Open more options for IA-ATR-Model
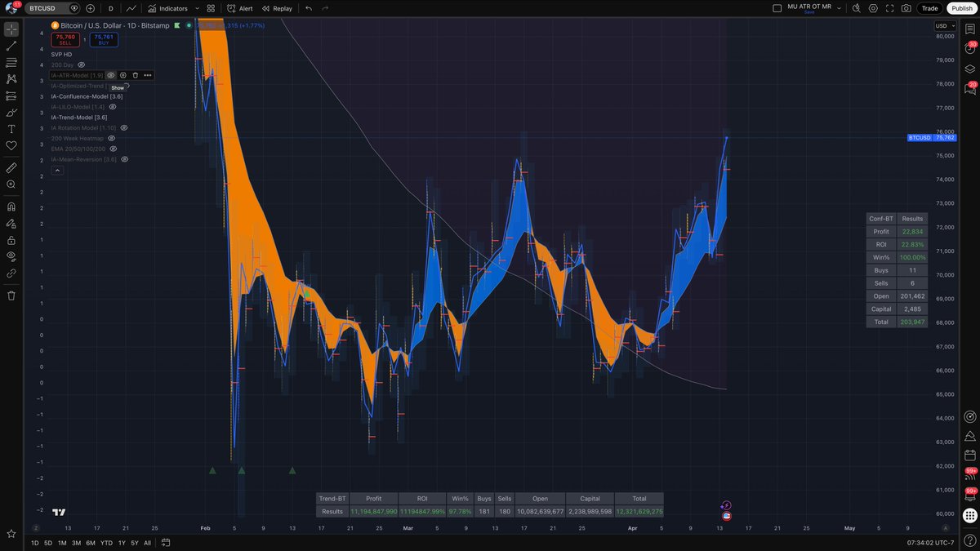 click(148, 75)
